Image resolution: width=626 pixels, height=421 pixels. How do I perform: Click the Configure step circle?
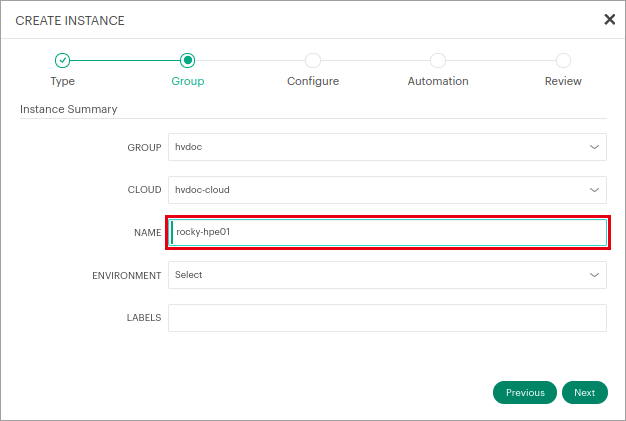[x=313, y=60]
